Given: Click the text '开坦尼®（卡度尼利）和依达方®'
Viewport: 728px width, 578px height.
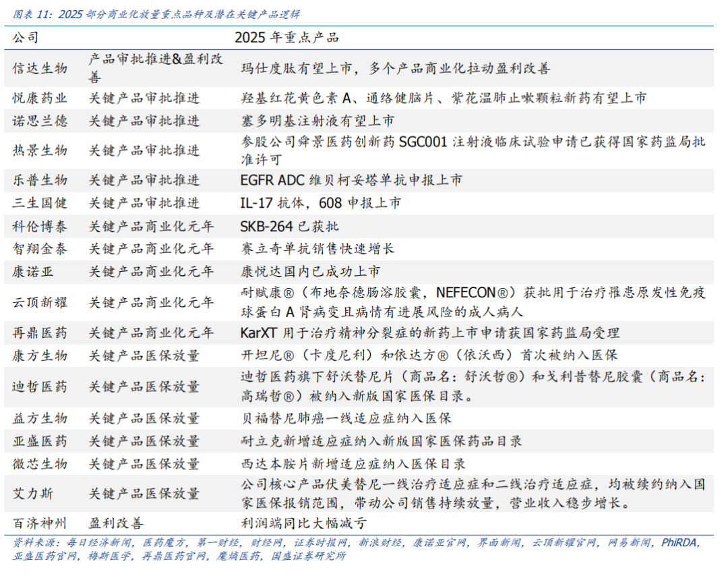Looking at the screenshot, I should [x=345, y=355].
